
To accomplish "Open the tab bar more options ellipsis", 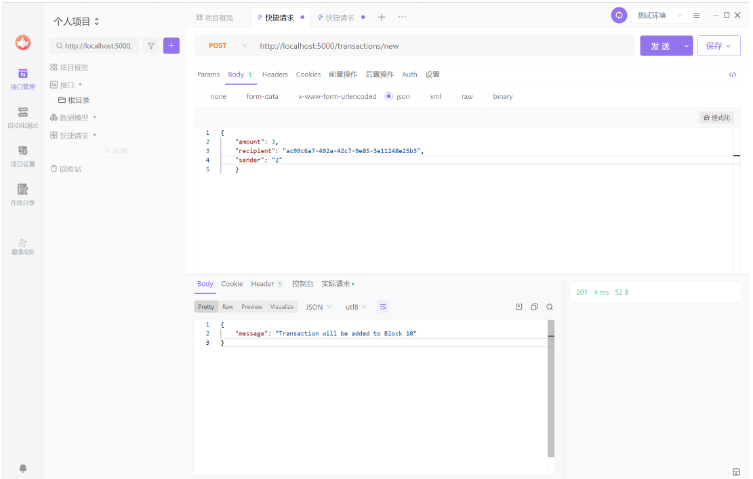I will pyautogui.click(x=402, y=17).
